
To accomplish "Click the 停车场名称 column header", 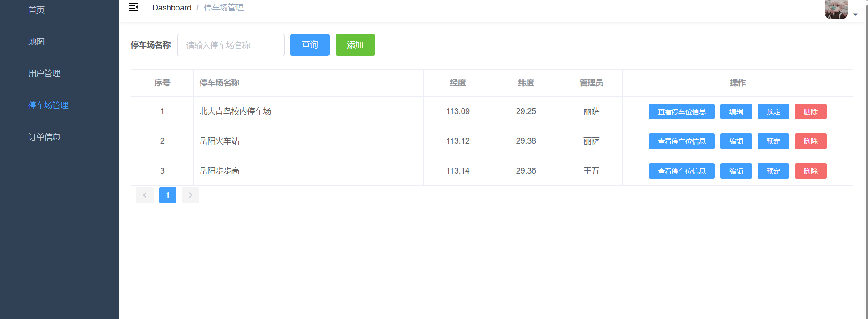I will [x=308, y=83].
